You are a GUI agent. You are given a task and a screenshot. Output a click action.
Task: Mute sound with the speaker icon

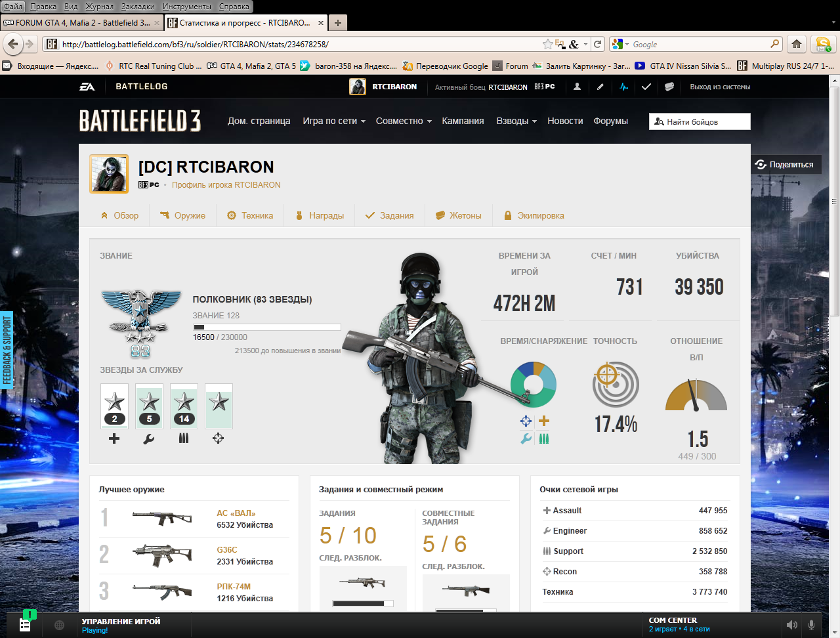(x=792, y=626)
